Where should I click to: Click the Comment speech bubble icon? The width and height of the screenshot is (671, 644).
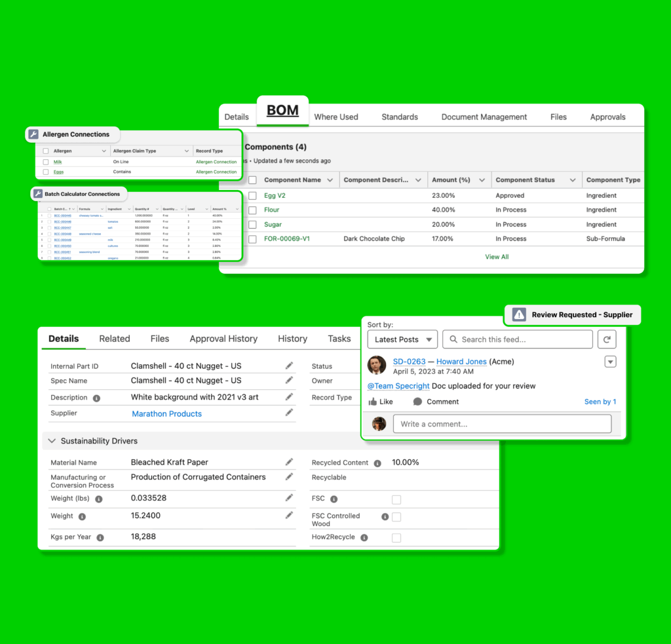coord(417,402)
